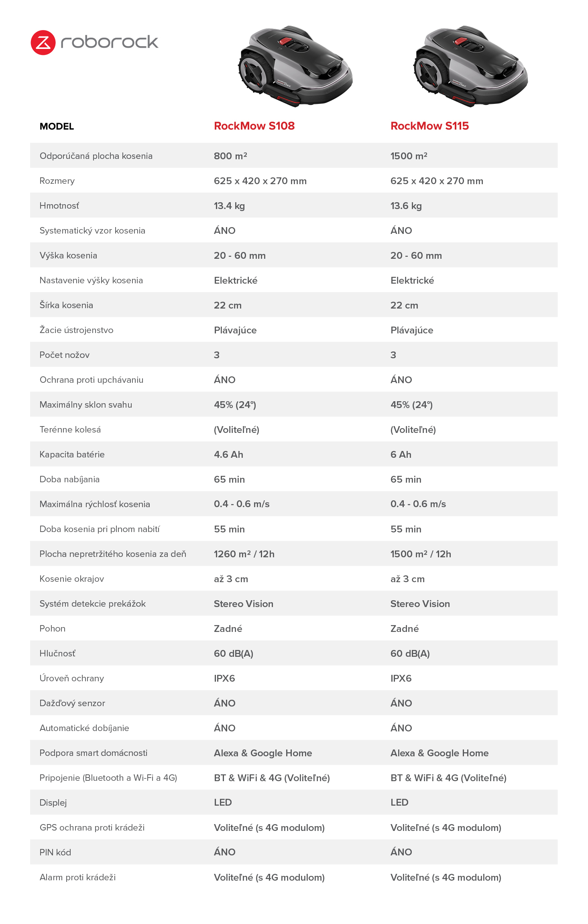The width and height of the screenshot is (588, 924).
Task: Select the Hmotnosť 13.6 kg value
Action: 406,206
